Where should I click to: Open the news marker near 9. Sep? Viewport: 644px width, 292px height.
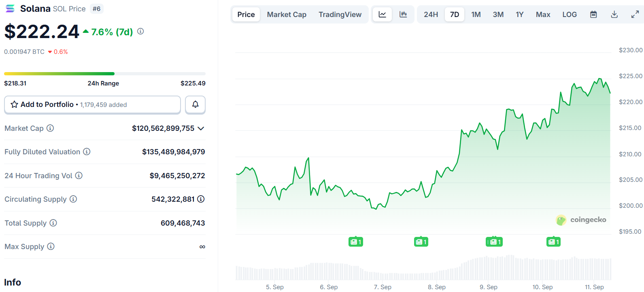(x=494, y=242)
